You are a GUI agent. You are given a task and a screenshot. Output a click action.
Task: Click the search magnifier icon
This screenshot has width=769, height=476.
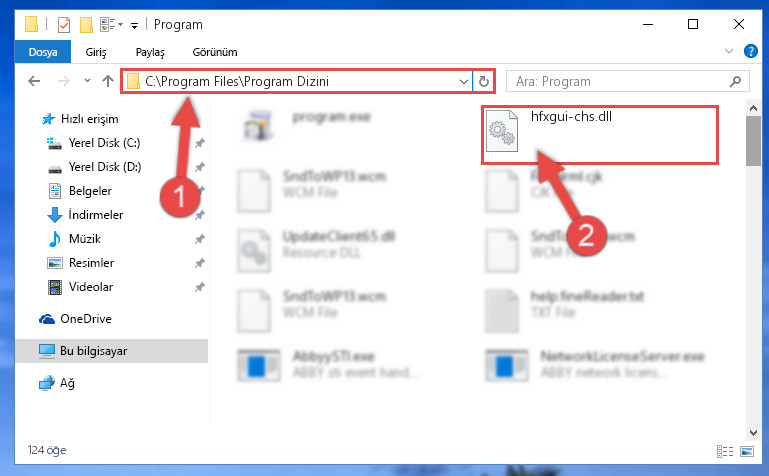coord(735,81)
